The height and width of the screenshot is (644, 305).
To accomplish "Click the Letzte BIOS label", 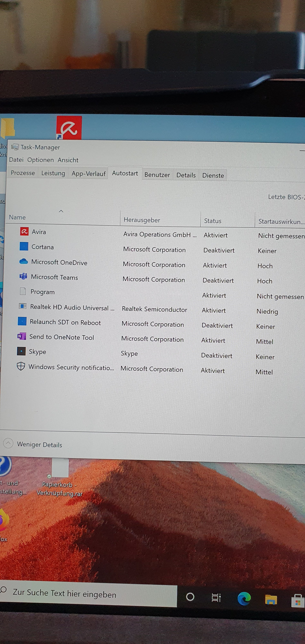I will (286, 197).
